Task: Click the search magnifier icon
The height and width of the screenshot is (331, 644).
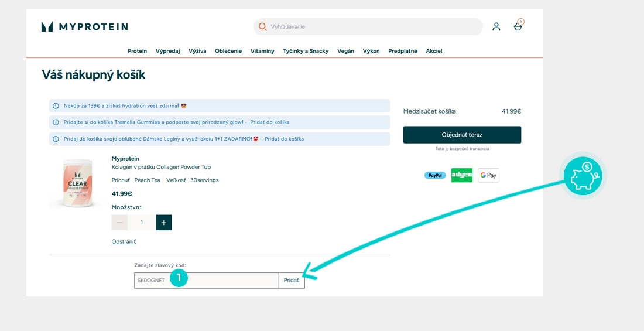Action: click(262, 27)
